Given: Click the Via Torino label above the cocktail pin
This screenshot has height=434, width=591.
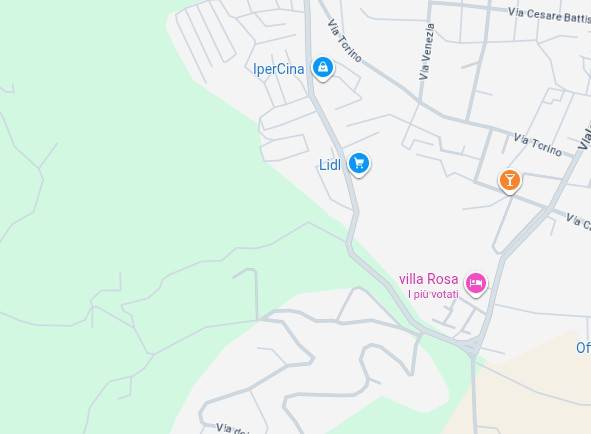Looking at the screenshot, I should coord(537,145).
